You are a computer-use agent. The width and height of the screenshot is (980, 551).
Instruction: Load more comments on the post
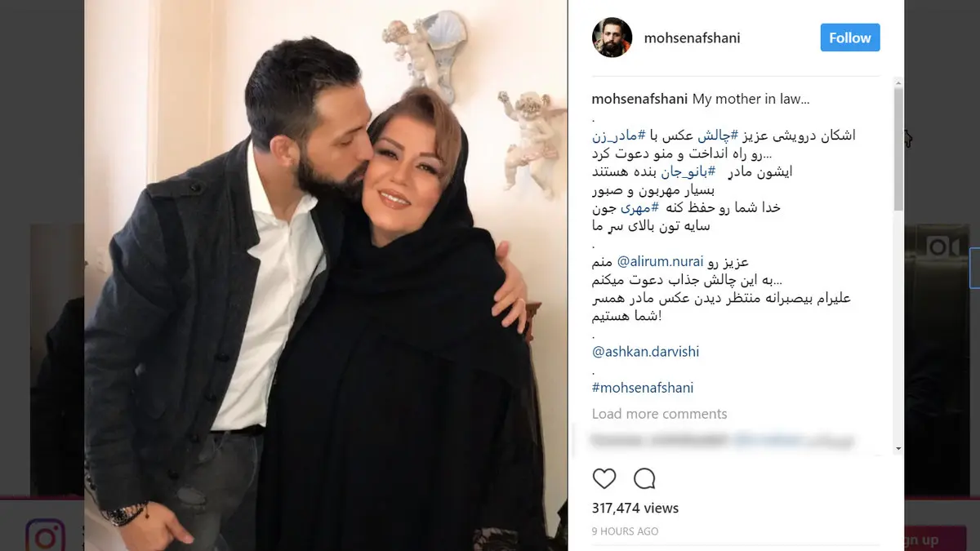pyautogui.click(x=659, y=414)
